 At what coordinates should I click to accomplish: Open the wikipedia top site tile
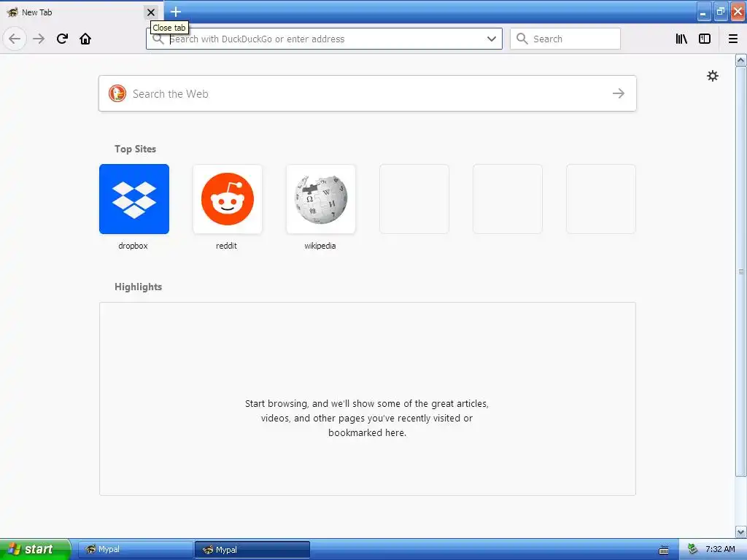(321, 199)
